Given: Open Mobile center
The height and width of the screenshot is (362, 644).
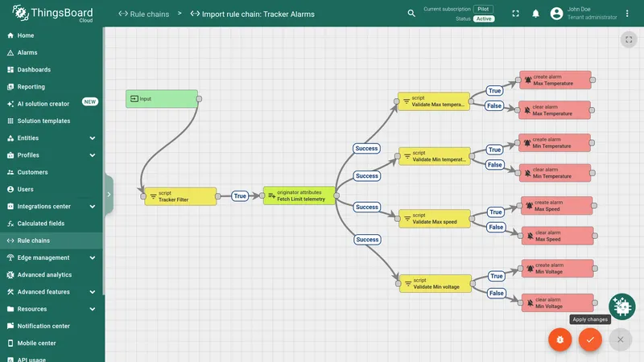Looking at the screenshot, I should [x=52, y=343].
